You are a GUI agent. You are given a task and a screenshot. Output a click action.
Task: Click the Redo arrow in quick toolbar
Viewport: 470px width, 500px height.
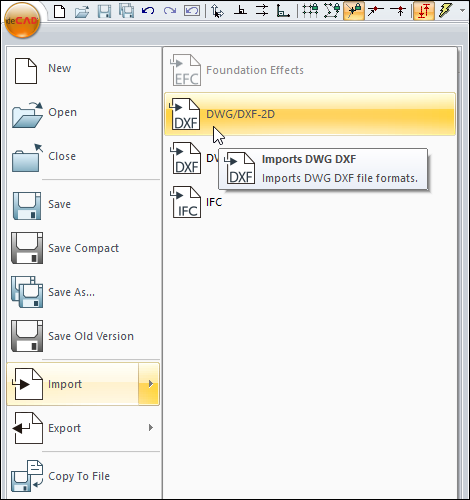coord(170,11)
